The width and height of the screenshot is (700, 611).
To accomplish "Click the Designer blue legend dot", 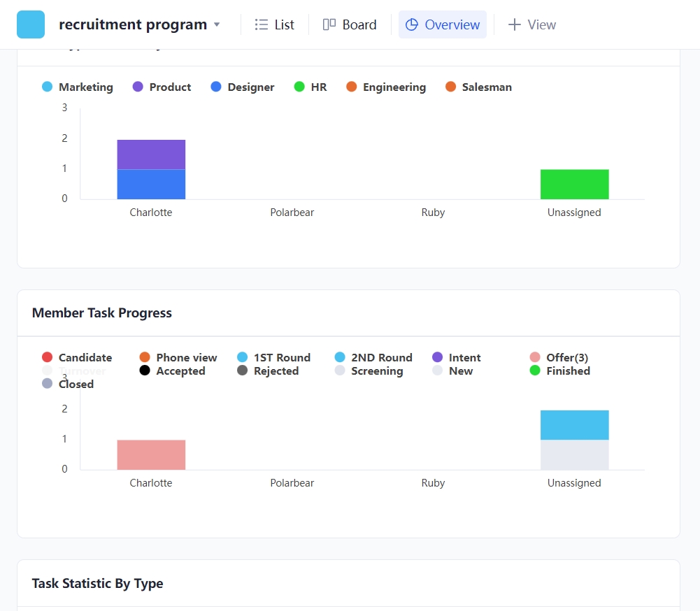I will [x=215, y=87].
